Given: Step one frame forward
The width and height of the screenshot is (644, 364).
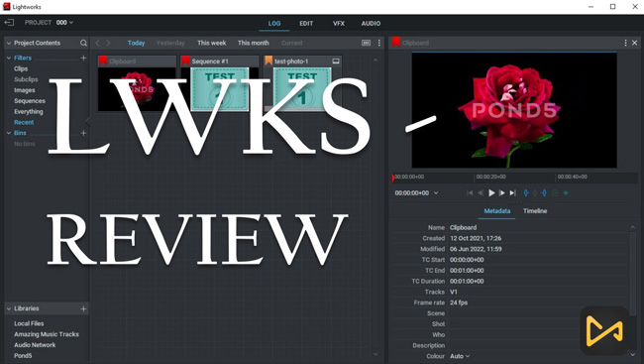Looking at the screenshot, I should pyautogui.click(x=502, y=192).
